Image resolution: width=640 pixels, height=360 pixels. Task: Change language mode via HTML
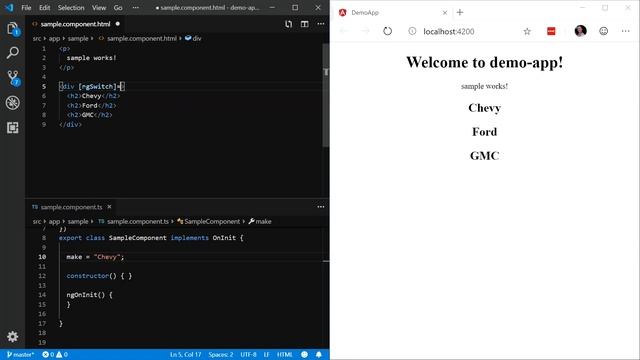tap(284, 354)
